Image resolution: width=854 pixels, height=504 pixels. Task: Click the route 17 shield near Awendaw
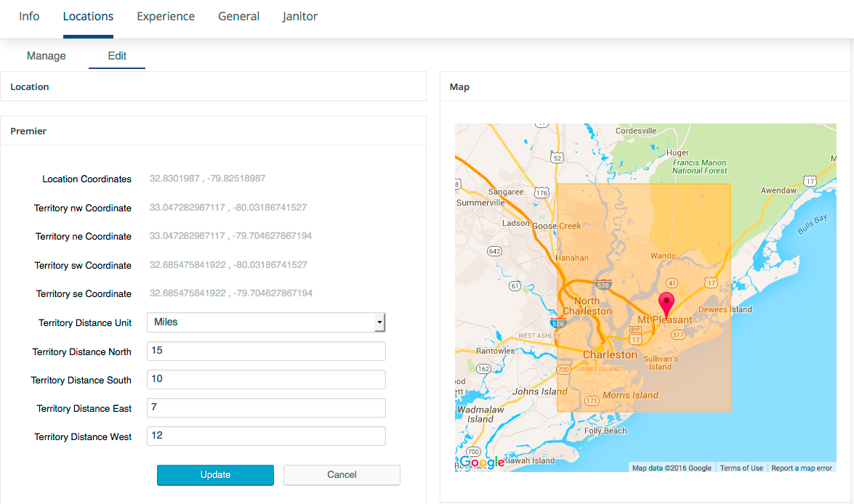pos(810,179)
